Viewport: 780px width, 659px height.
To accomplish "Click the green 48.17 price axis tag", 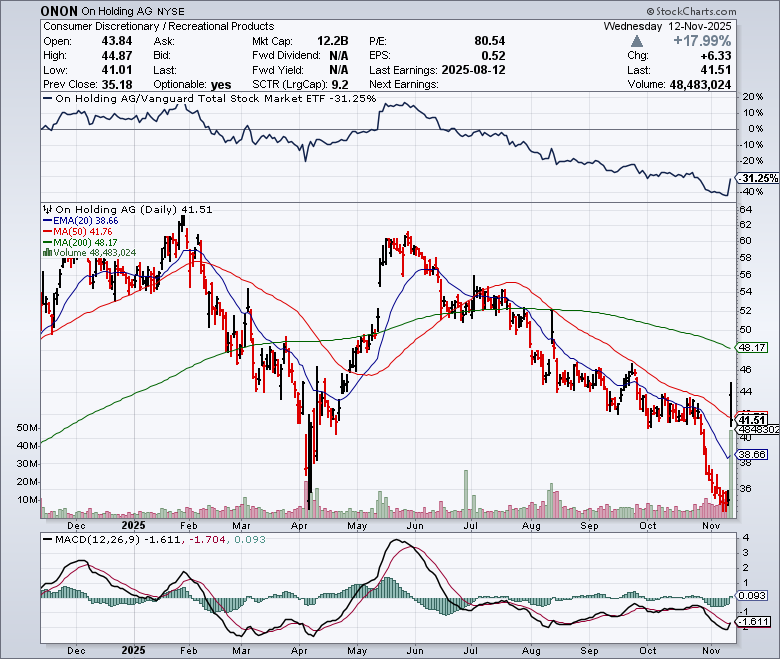I will tap(752, 347).
